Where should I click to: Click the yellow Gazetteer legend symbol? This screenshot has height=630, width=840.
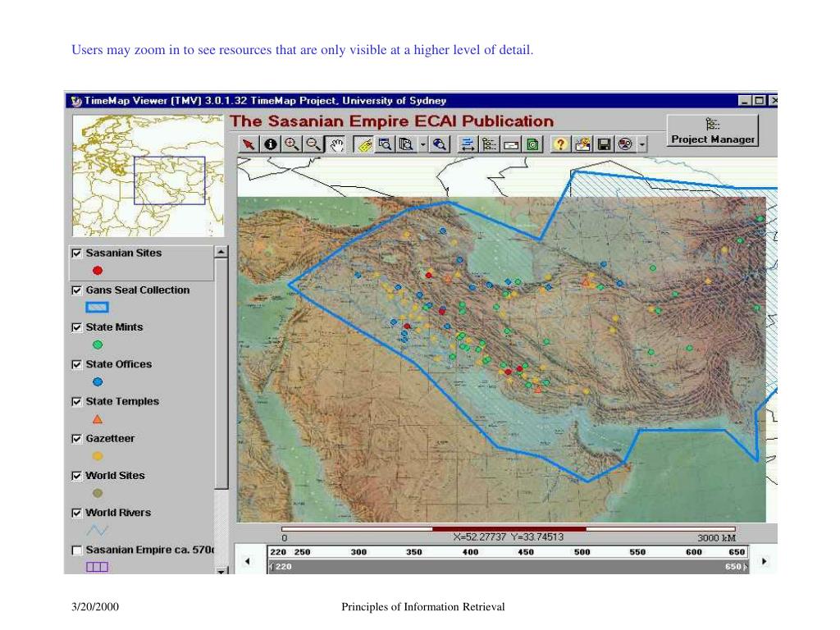[x=97, y=456]
